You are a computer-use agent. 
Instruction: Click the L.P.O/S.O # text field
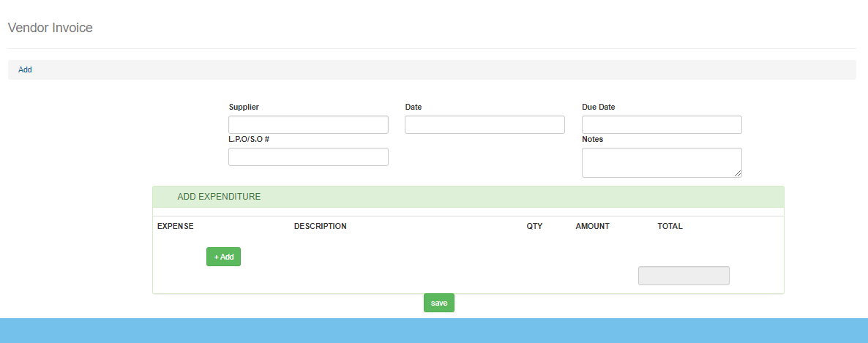coord(308,157)
